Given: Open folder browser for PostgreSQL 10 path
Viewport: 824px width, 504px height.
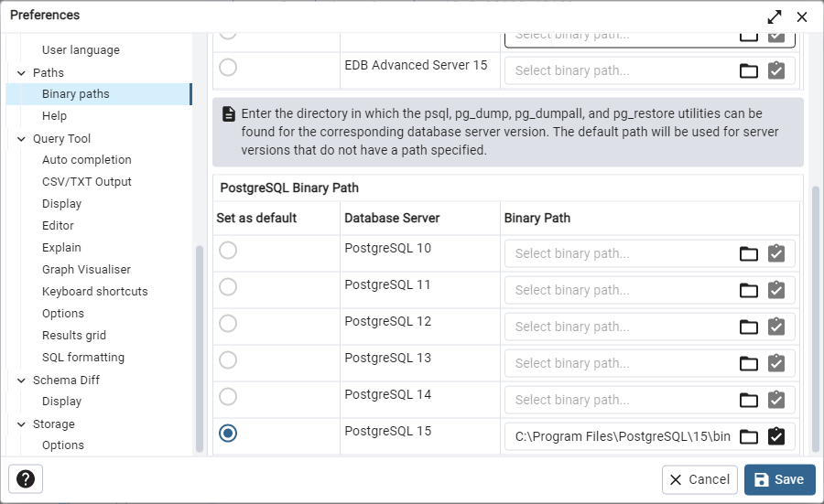Looking at the screenshot, I should click(x=748, y=253).
